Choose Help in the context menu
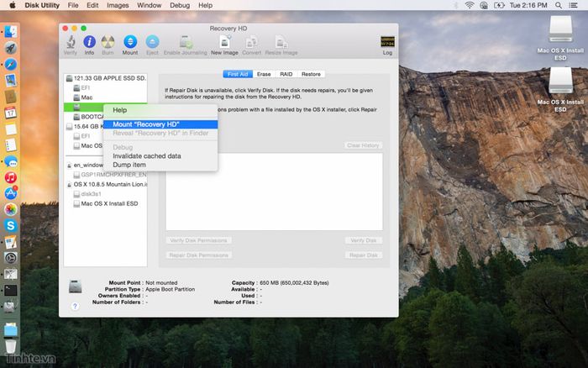Viewport: 588px width, 368px height. (x=160, y=110)
